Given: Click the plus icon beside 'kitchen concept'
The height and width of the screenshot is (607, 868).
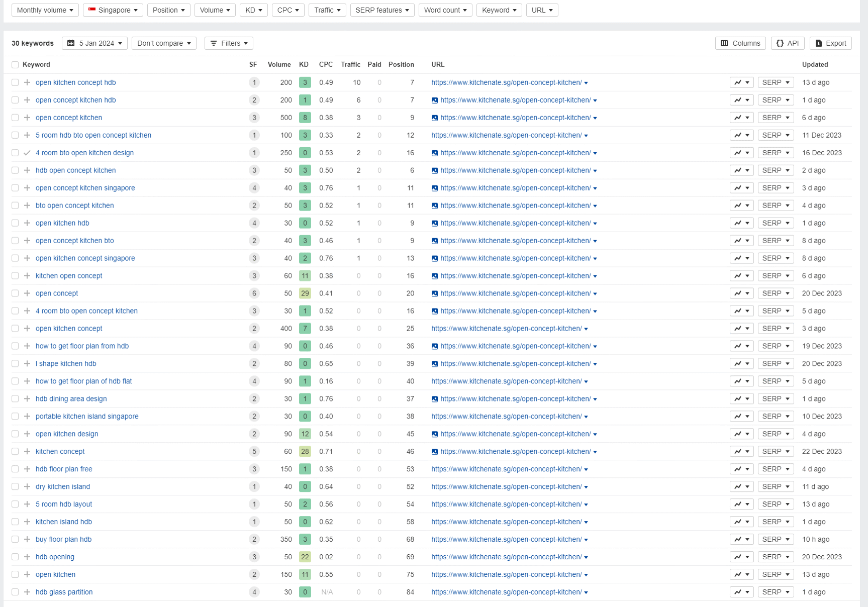Looking at the screenshot, I should point(27,451).
